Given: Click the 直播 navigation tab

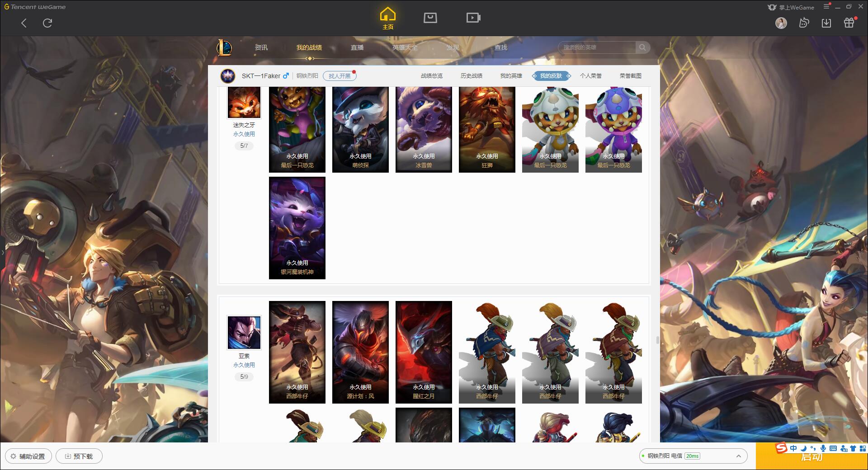Looking at the screenshot, I should (x=357, y=47).
